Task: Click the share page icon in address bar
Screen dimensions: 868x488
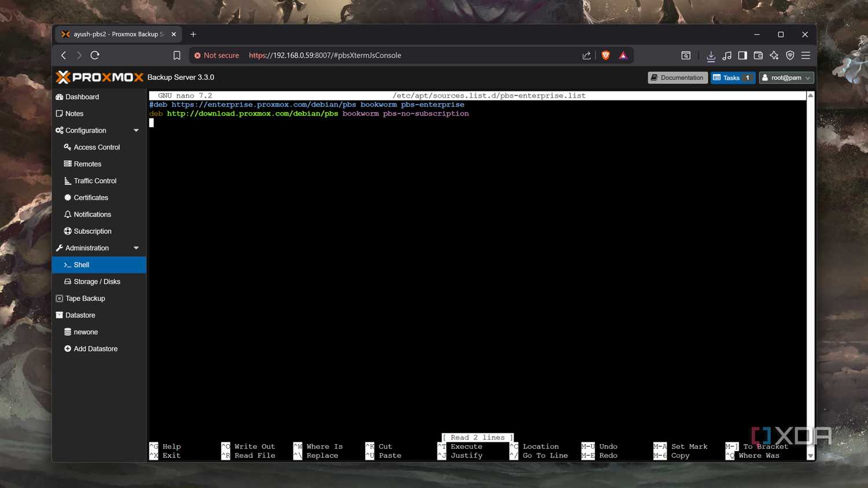Action: pos(586,56)
